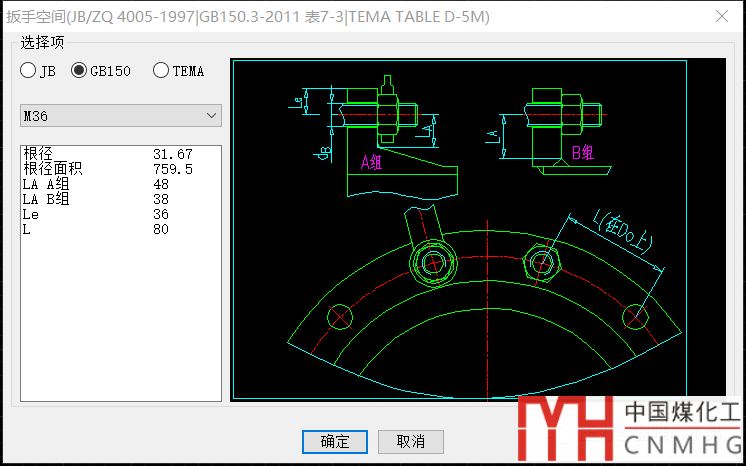
Task: Click the 确定 button
Action: 335,441
